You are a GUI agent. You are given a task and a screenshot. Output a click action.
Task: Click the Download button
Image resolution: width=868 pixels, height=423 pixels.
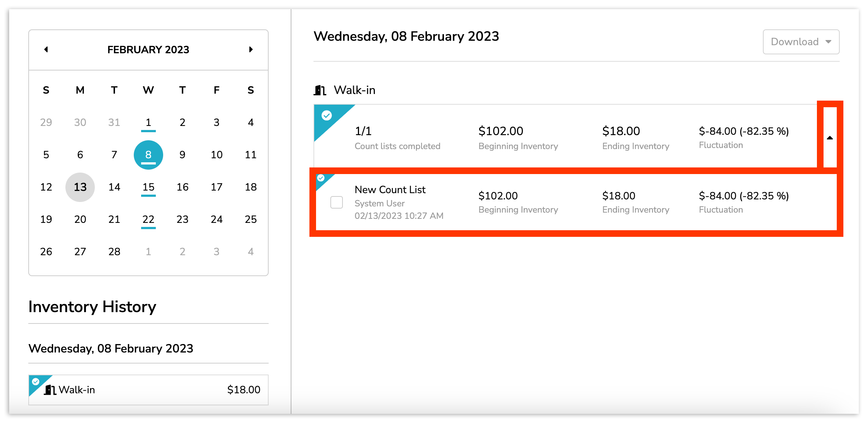(x=795, y=42)
